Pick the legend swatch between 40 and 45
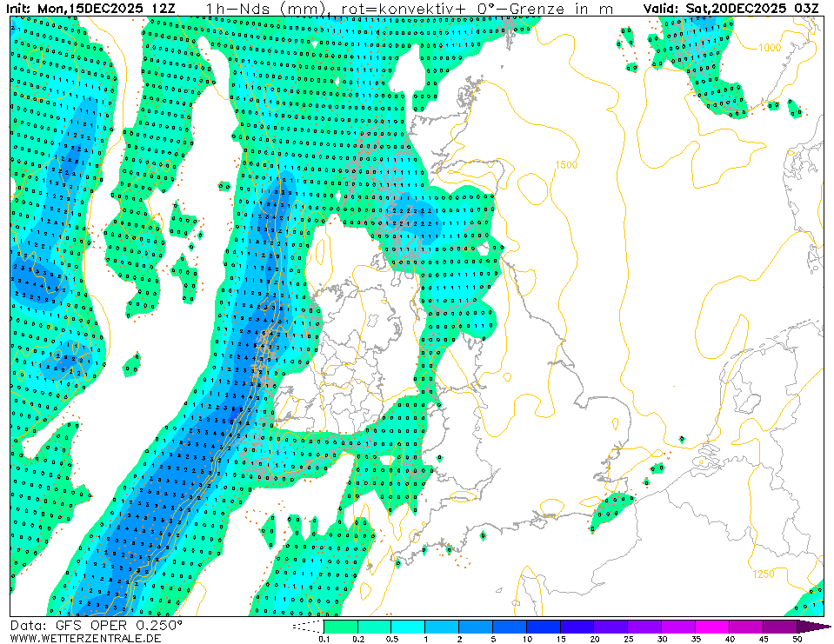Image resolution: width=834 pixels, height=644 pixels. pyautogui.click(x=747, y=626)
